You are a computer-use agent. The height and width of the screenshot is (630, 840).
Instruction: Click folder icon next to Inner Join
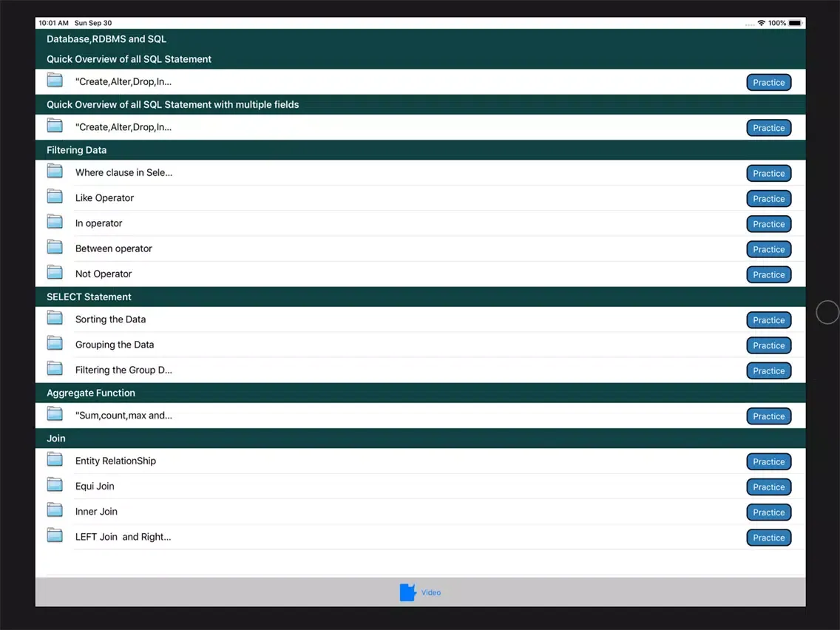tap(55, 510)
